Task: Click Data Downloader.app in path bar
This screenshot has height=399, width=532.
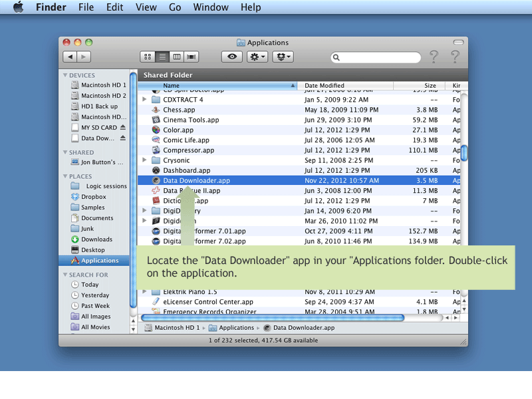Action: [x=299, y=327]
